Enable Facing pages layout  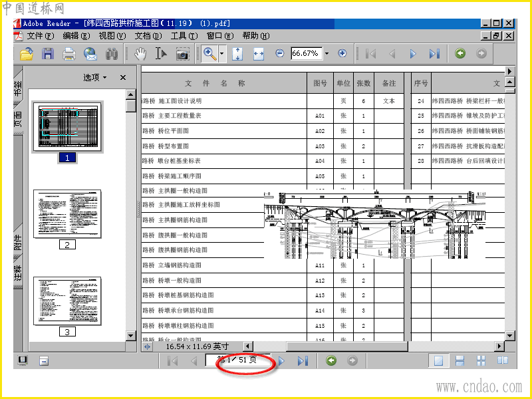pos(503,360)
